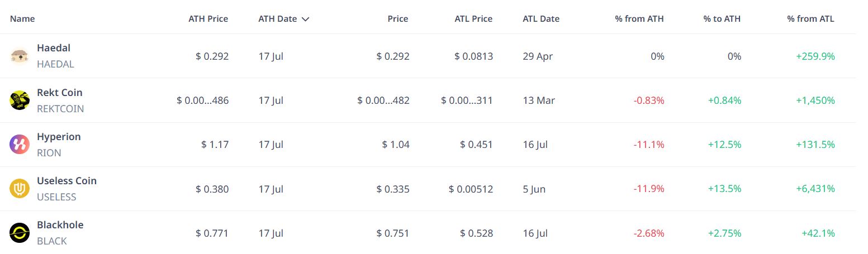Open the Useless Coin name link

coord(67,180)
